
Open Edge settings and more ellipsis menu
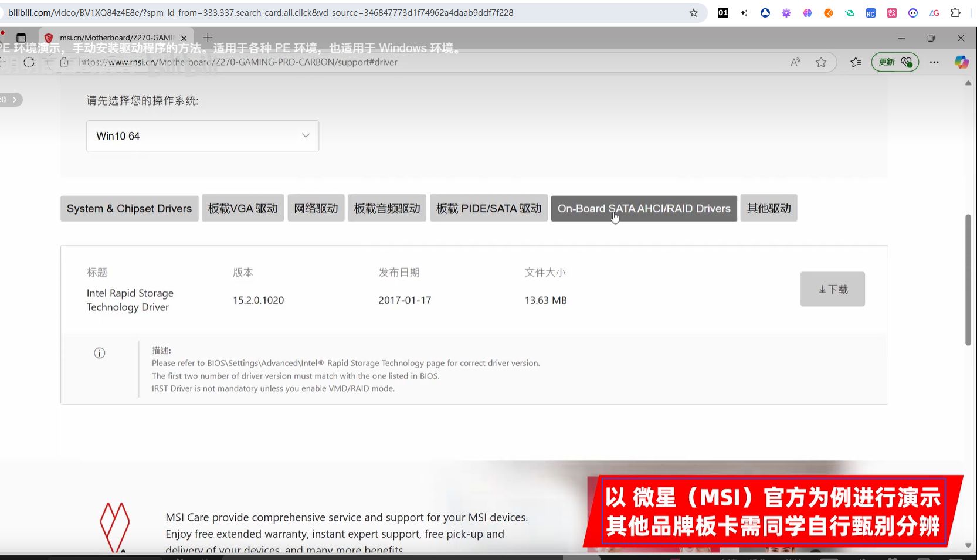(934, 62)
